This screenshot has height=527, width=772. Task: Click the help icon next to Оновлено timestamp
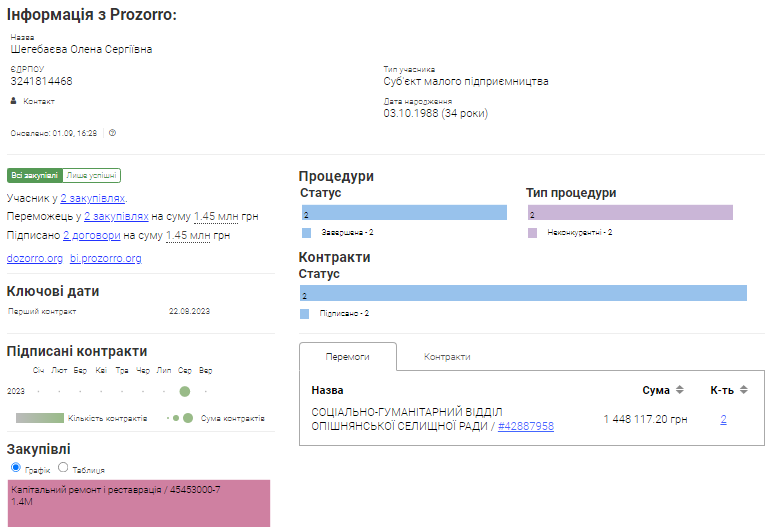pyautogui.click(x=112, y=132)
